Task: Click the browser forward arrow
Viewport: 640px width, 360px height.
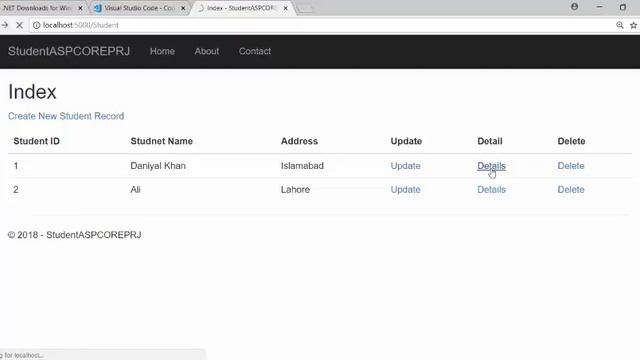Action: tap(4, 25)
